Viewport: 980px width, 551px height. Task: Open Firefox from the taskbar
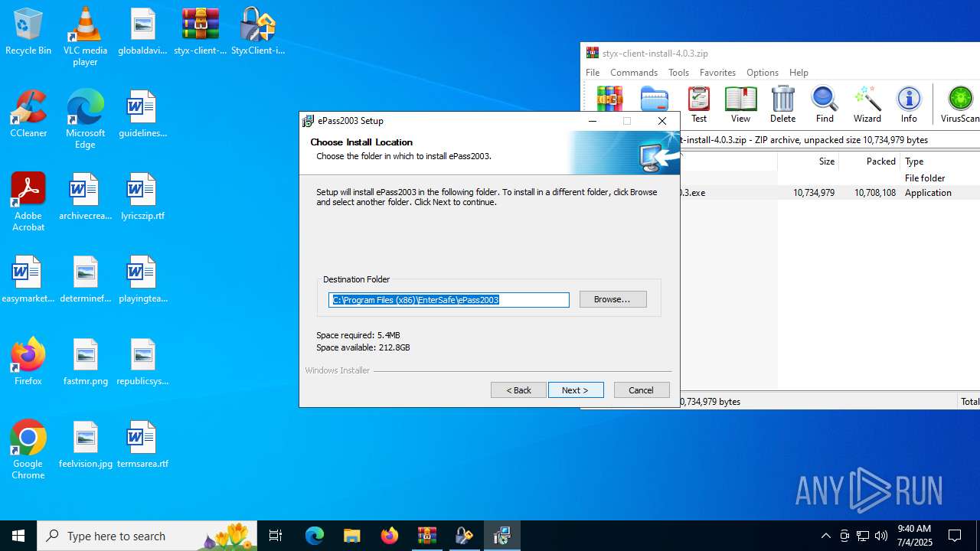point(389,536)
